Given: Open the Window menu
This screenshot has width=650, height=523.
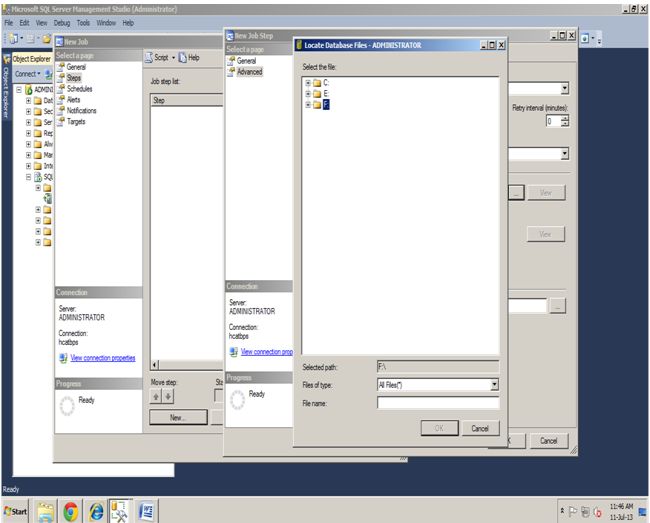Looking at the screenshot, I should (106, 23).
